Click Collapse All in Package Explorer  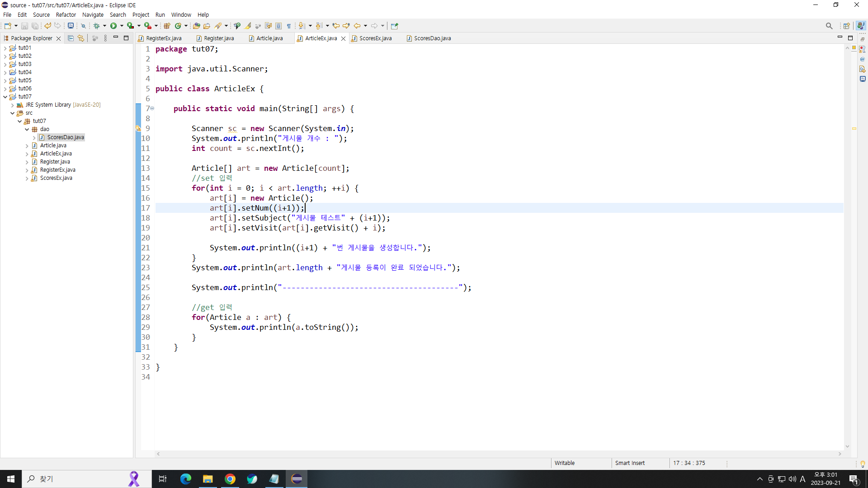tap(71, 38)
